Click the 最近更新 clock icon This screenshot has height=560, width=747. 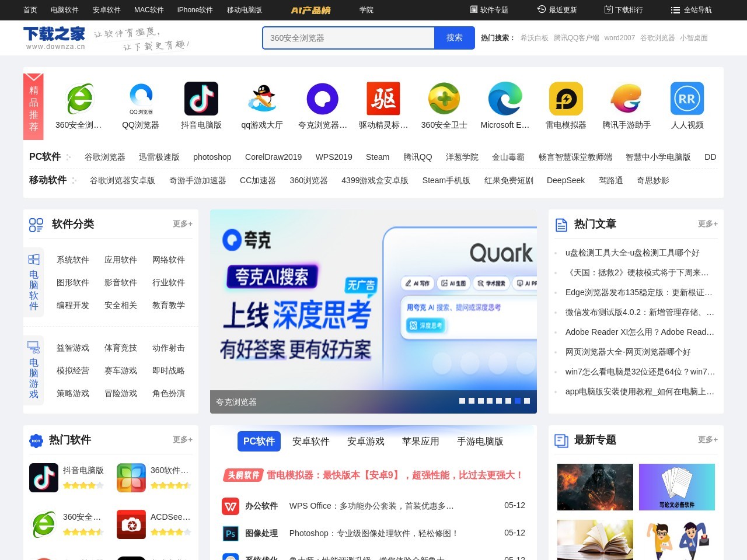point(542,9)
